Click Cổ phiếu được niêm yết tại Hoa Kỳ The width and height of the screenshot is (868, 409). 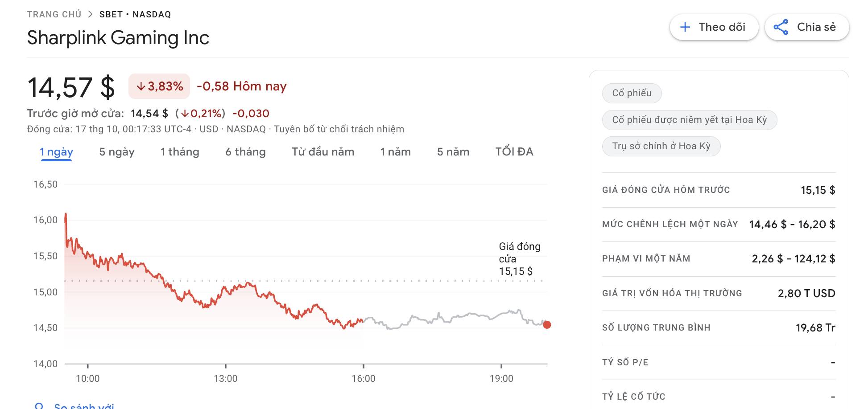pos(689,120)
